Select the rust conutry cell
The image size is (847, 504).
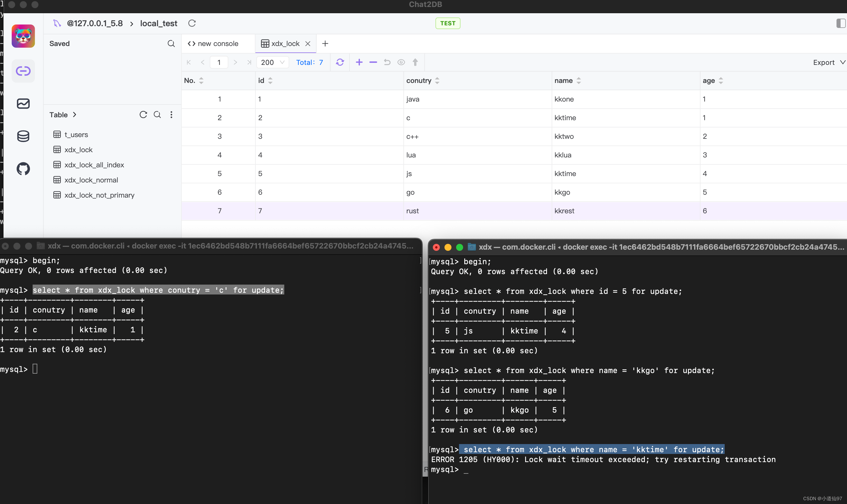click(x=477, y=211)
